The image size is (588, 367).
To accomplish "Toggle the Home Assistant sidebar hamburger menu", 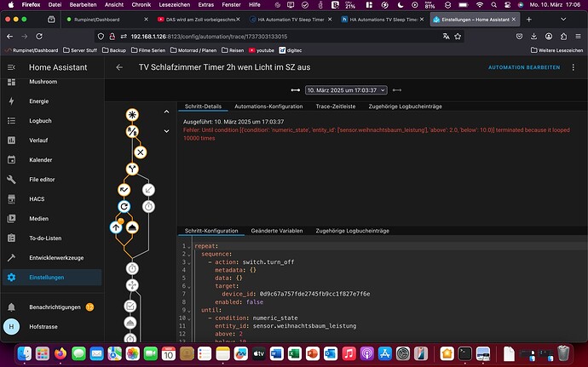I will (11, 67).
